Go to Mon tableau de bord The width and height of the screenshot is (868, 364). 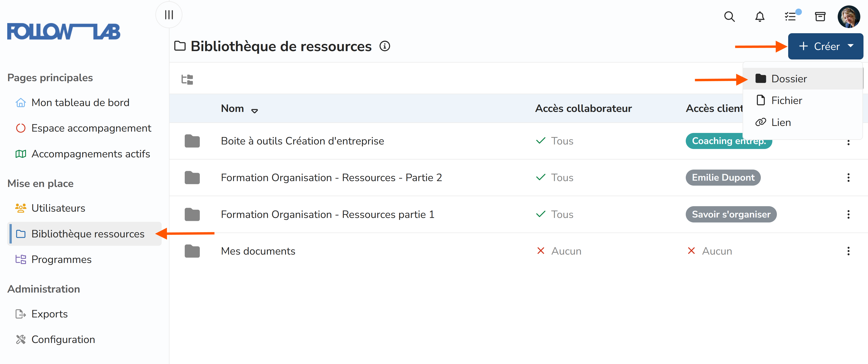coord(80,102)
